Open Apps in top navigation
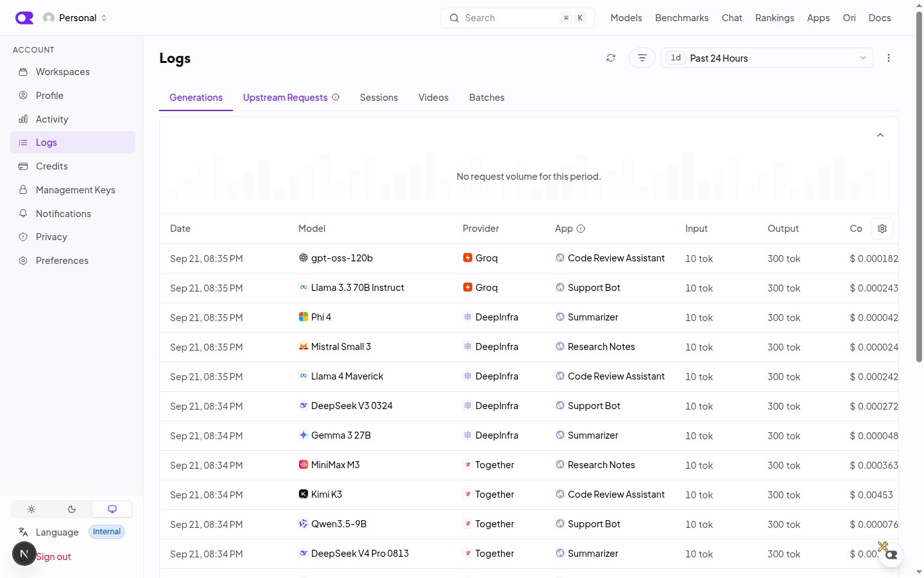The image size is (924, 578). [818, 18]
